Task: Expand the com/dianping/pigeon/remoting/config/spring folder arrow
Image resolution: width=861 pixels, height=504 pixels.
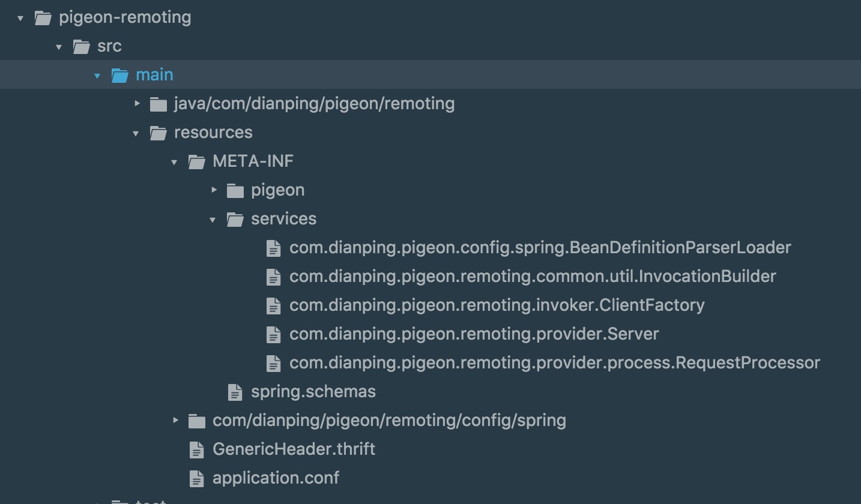Action: (175, 421)
